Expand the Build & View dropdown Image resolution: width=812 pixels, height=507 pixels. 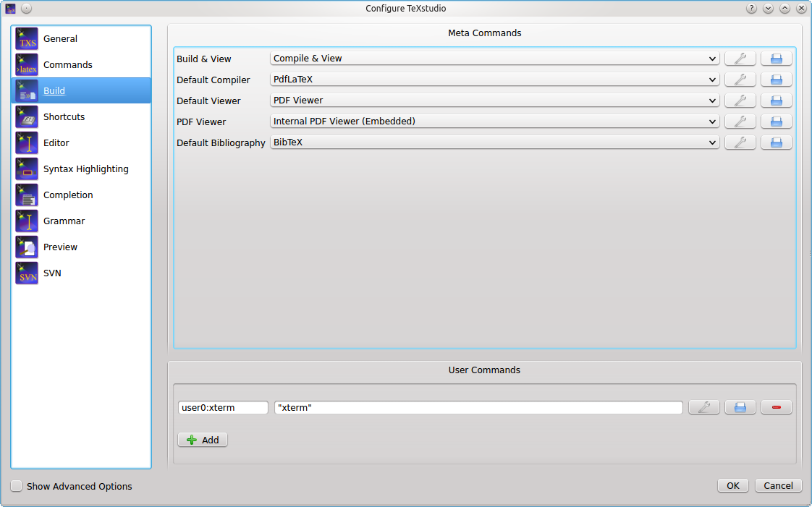(x=494, y=59)
